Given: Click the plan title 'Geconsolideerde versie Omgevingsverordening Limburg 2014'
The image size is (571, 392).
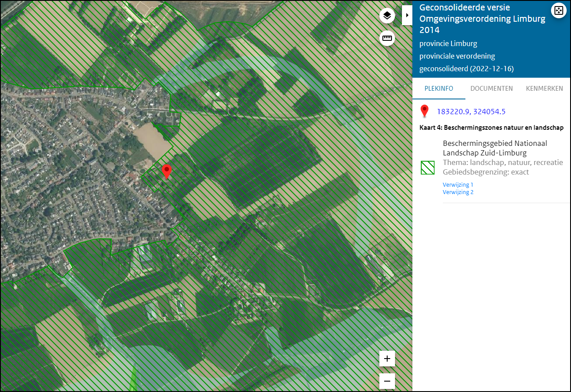Looking at the screenshot, I should pyautogui.click(x=482, y=19).
